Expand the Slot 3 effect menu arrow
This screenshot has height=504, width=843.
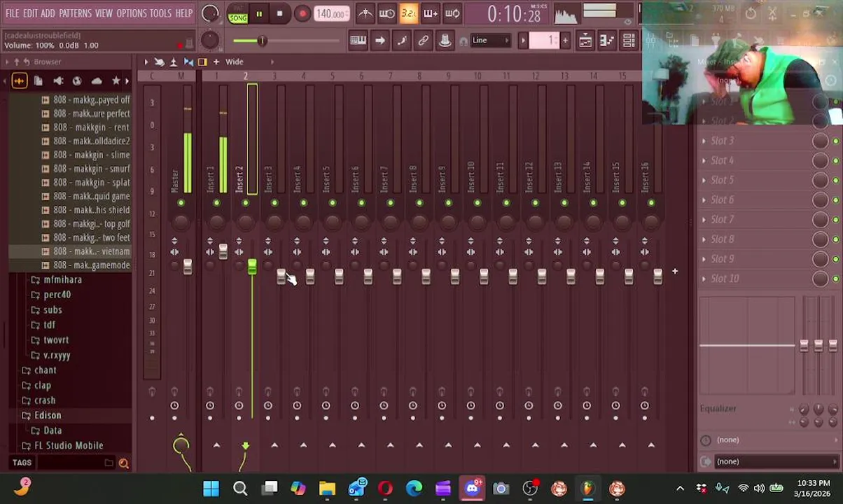(704, 141)
